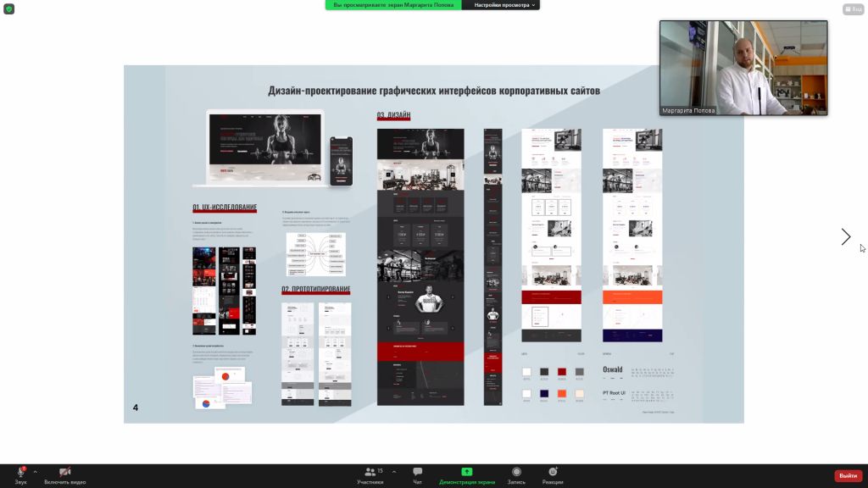Click the red color swatch in palette
The height and width of the screenshot is (488, 868).
pos(562,372)
